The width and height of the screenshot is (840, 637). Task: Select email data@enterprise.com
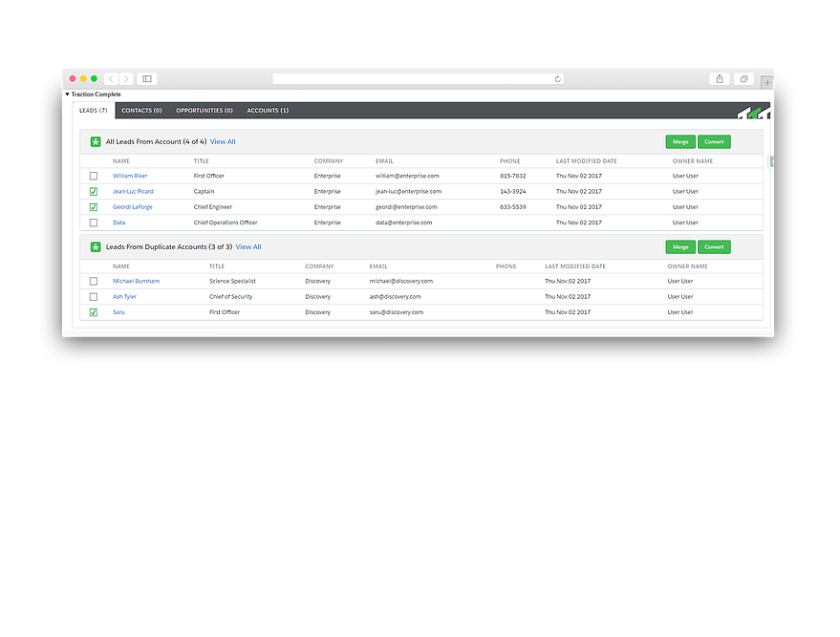pos(403,223)
